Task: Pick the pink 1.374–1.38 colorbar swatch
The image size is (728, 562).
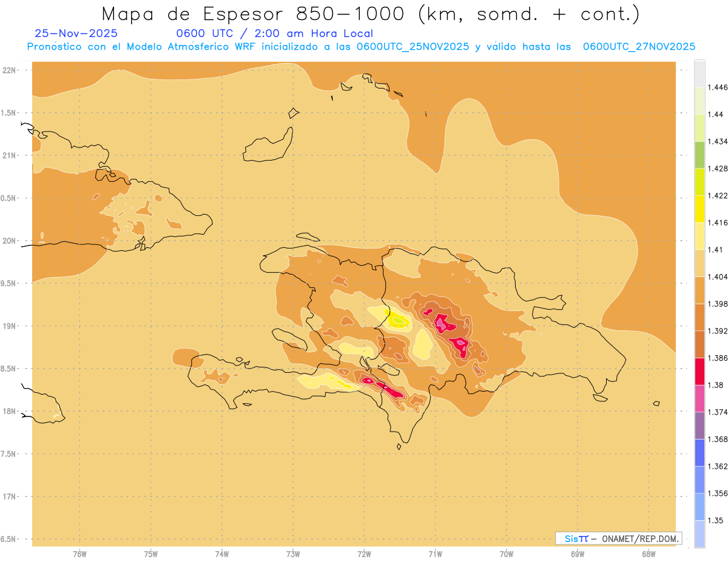Action: (x=699, y=398)
